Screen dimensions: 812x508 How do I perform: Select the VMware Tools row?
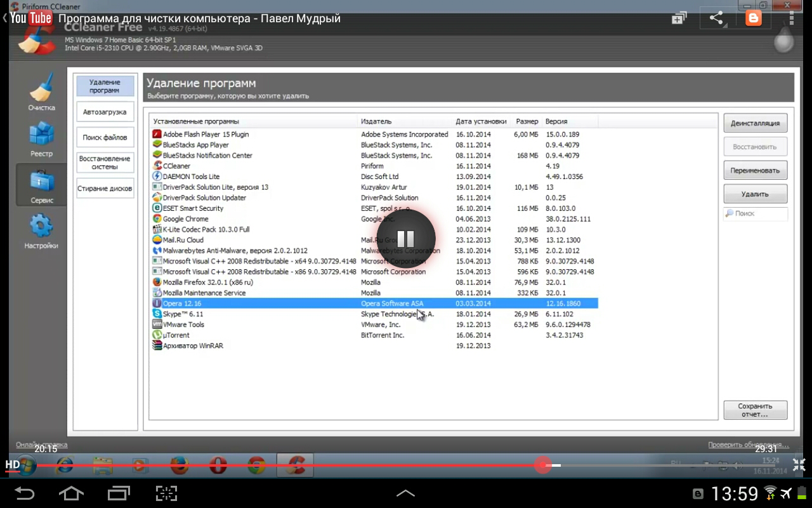coord(374,324)
